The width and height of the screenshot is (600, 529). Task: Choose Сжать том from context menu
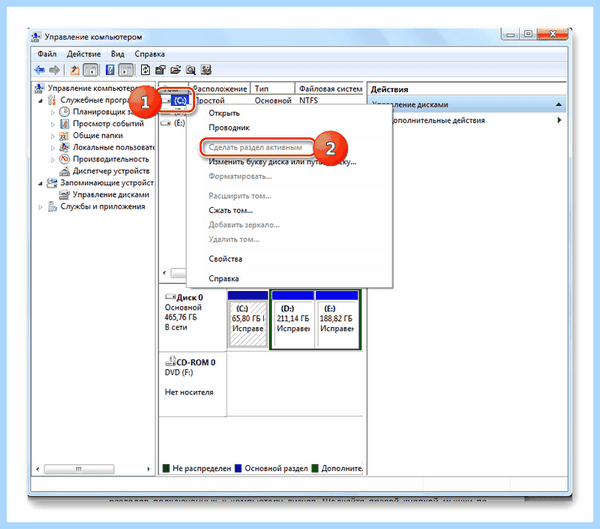pos(231,210)
